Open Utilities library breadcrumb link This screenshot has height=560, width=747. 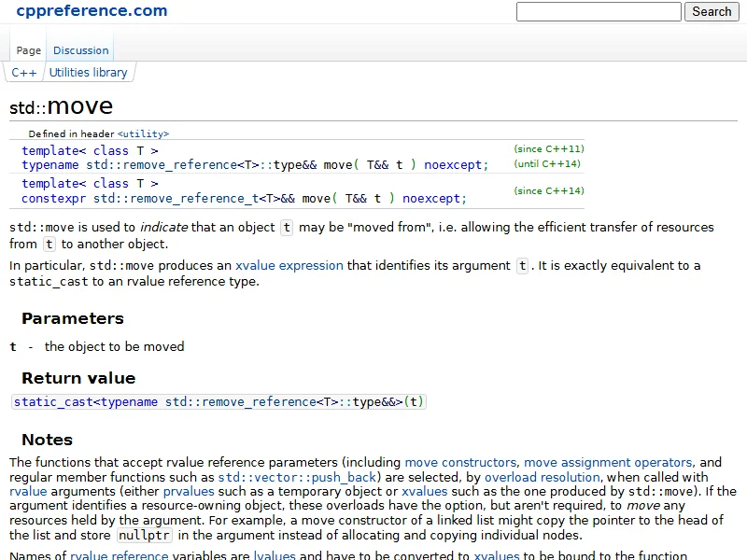pyautogui.click(x=88, y=72)
